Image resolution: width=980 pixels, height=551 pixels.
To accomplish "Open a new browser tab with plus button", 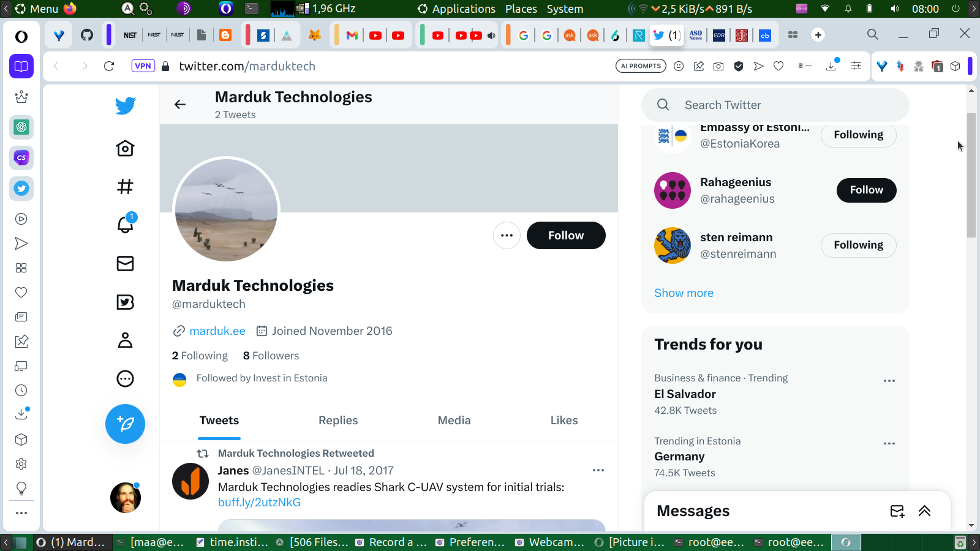I will [x=818, y=35].
